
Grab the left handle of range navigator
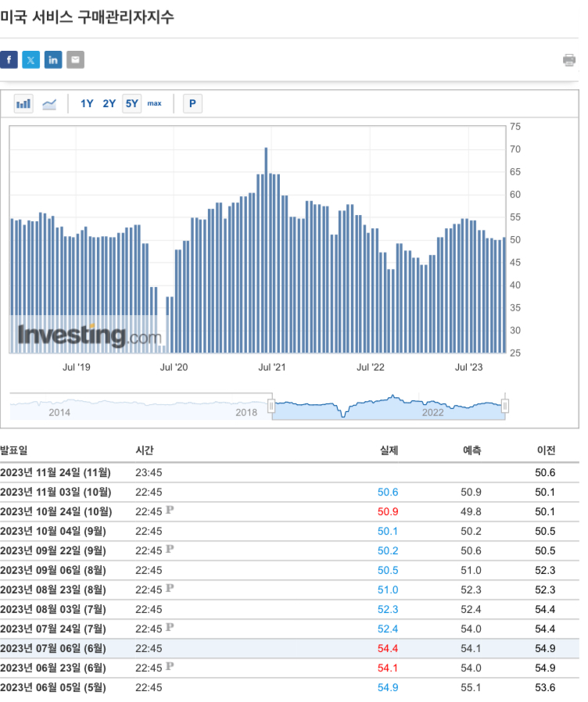(x=271, y=406)
